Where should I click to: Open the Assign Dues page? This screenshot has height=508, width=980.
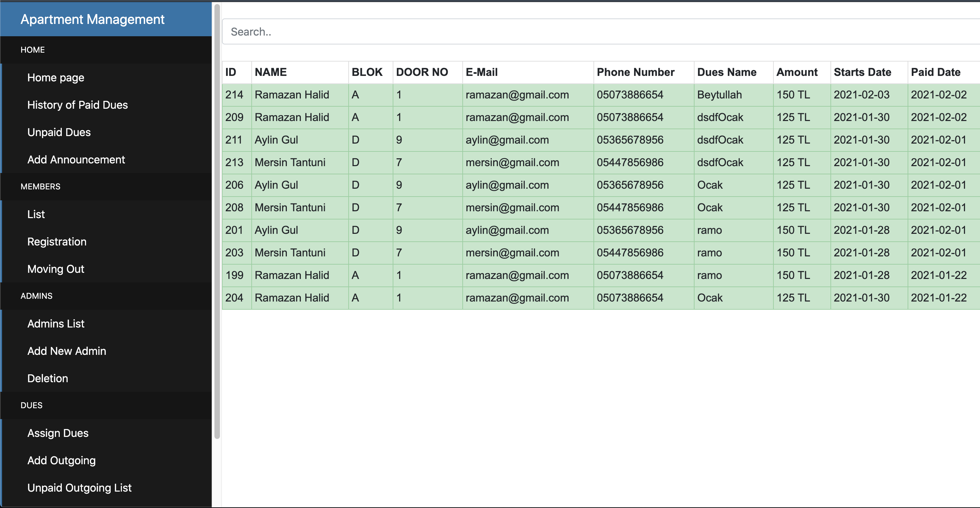point(57,433)
